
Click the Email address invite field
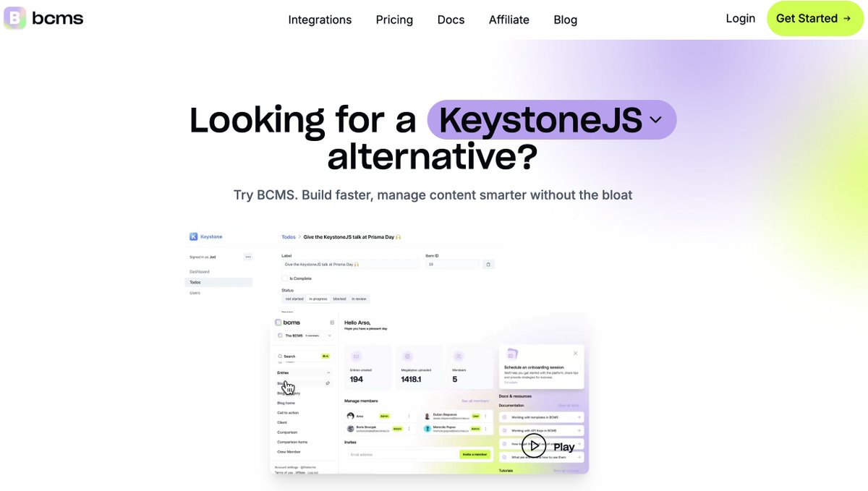401,455
